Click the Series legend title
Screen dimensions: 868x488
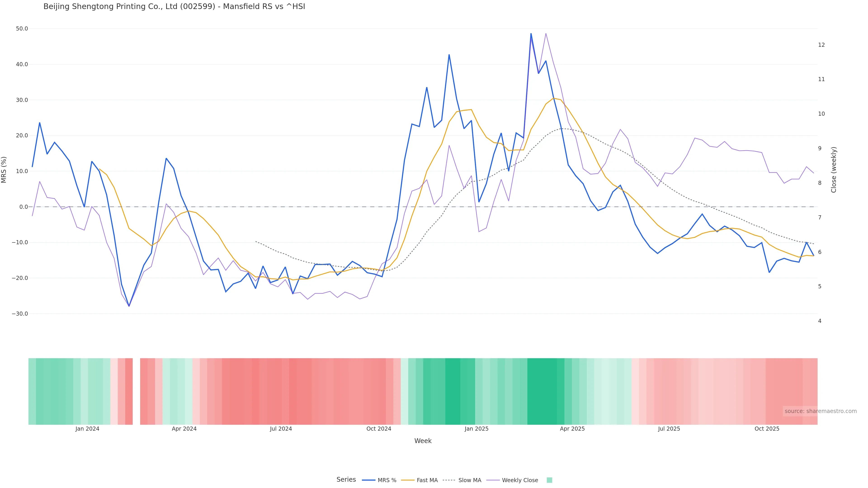(x=346, y=480)
